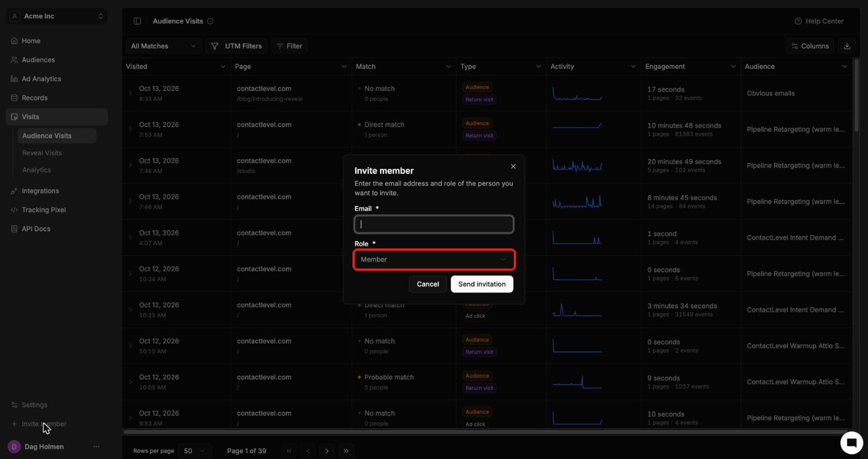The width and height of the screenshot is (868, 459).
Task: Click the download export icon
Action: 847,46
